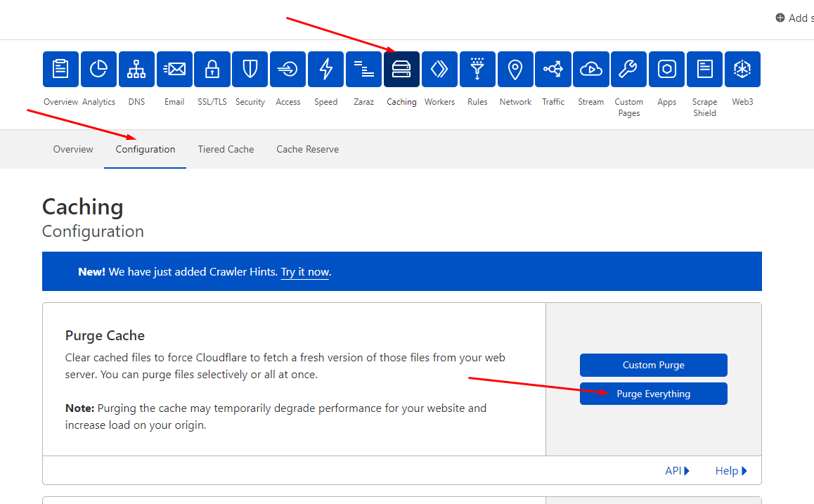
Task: Open the SSL/TLS padlock icon
Action: tap(212, 69)
